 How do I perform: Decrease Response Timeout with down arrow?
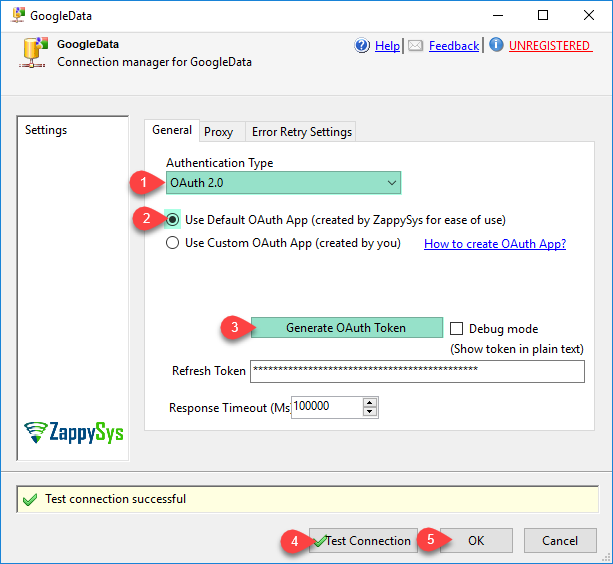(x=370, y=412)
